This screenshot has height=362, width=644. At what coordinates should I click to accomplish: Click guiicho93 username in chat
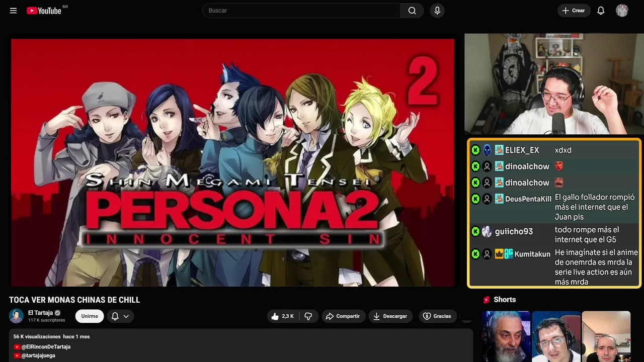tap(514, 231)
